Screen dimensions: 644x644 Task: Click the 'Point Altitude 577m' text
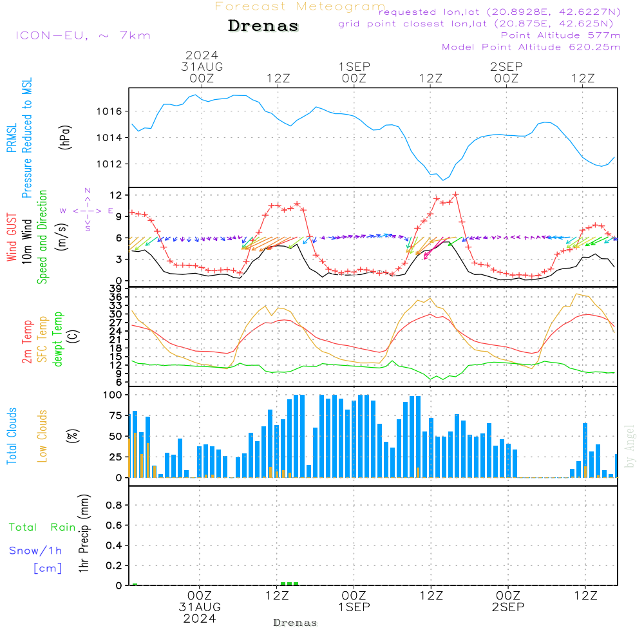pyautogui.click(x=561, y=35)
